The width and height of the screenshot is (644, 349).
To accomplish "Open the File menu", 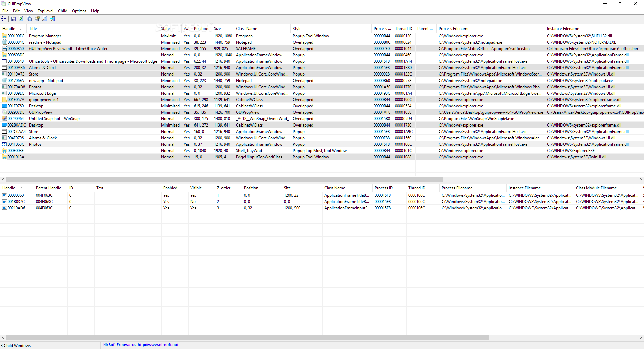I will point(5,11).
